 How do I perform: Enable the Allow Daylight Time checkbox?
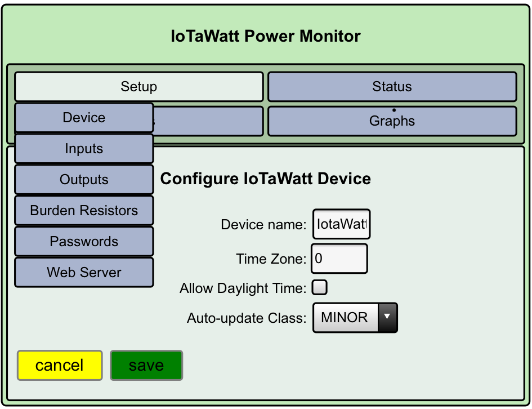(x=320, y=287)
